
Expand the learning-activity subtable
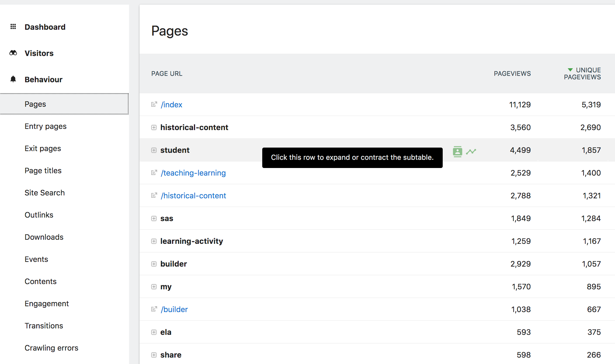(x=154, y=241)
